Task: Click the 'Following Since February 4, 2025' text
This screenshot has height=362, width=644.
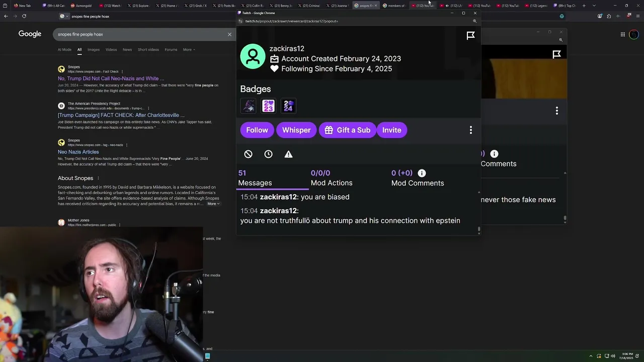Action: point(337,69)
